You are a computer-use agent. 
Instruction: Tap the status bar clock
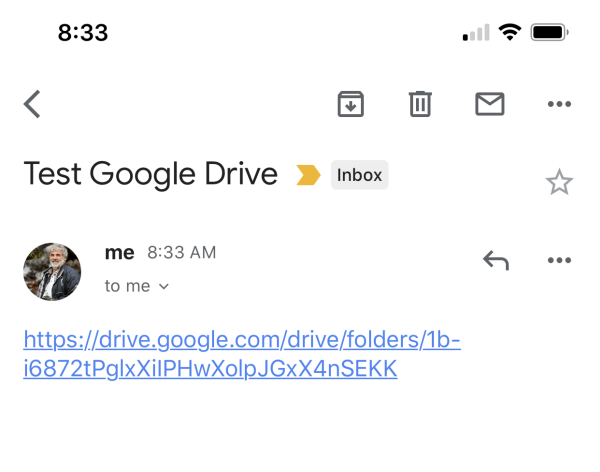coord(82,32)
